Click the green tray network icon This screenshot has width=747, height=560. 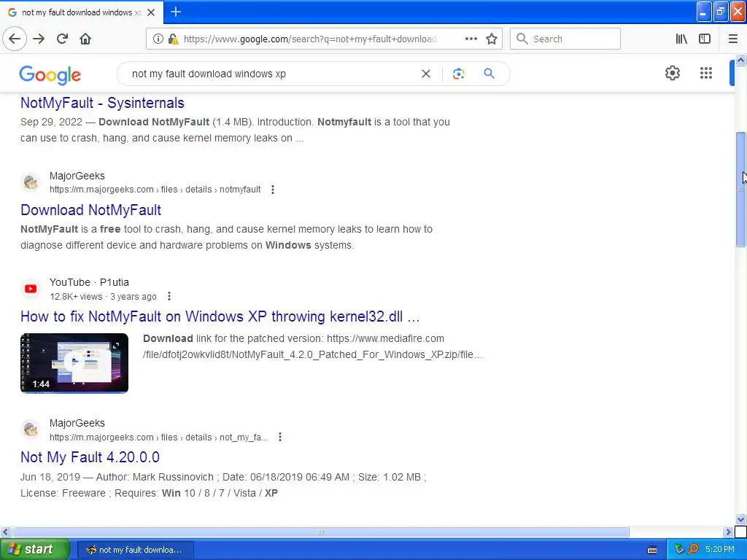pyautogui.click(x=679, y=550)
